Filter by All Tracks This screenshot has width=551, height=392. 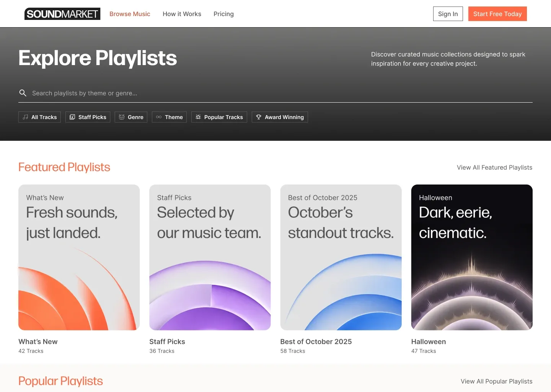pos(39,117)
